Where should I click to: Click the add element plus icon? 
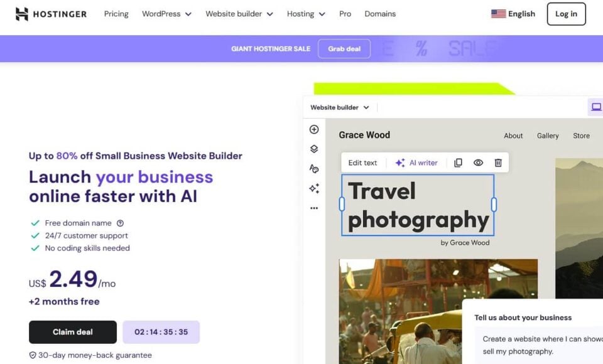click(x=314, y=129)
